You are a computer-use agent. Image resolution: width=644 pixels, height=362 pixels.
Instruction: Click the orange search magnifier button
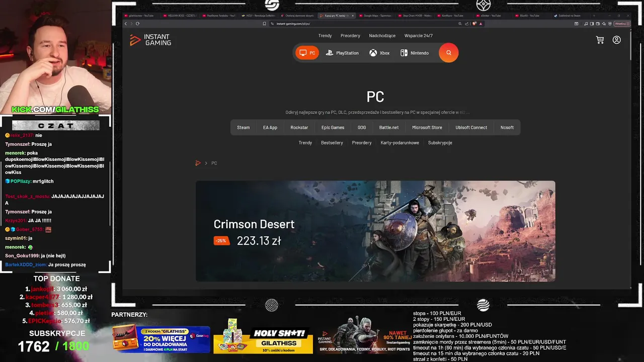coord(449,53)
